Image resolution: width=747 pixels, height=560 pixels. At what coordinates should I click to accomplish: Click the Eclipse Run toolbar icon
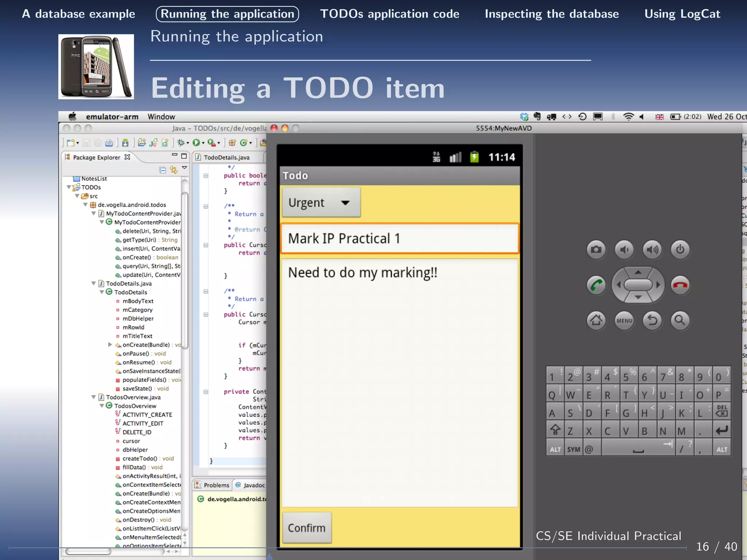point(196,143)
